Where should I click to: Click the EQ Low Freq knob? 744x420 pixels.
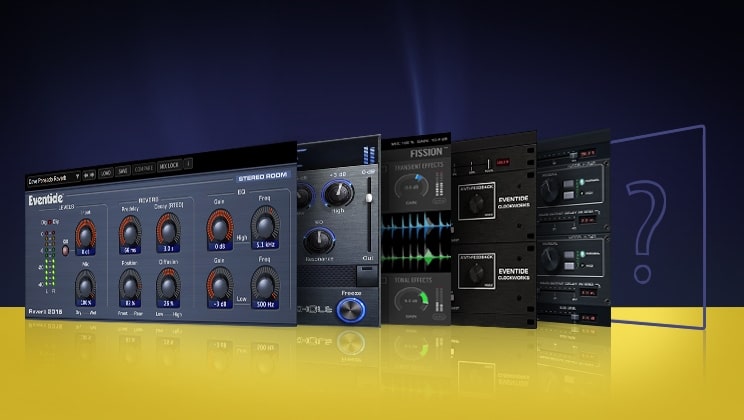[265, 283]
